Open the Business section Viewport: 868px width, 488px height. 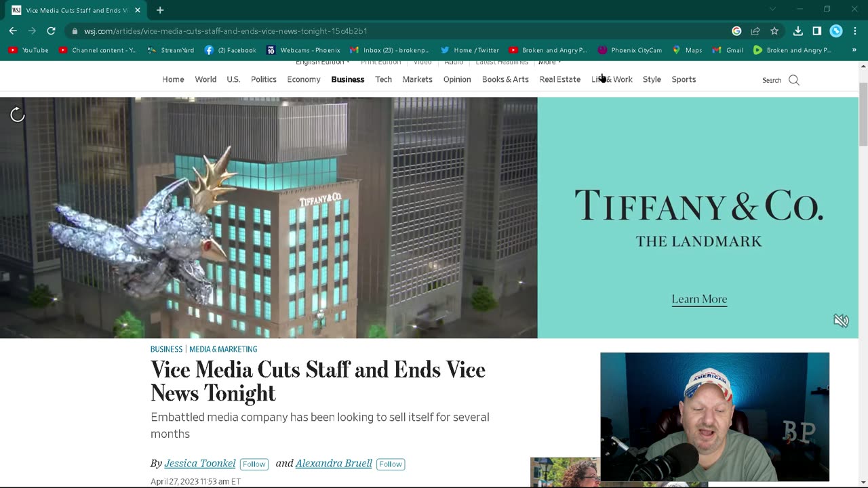348,79
